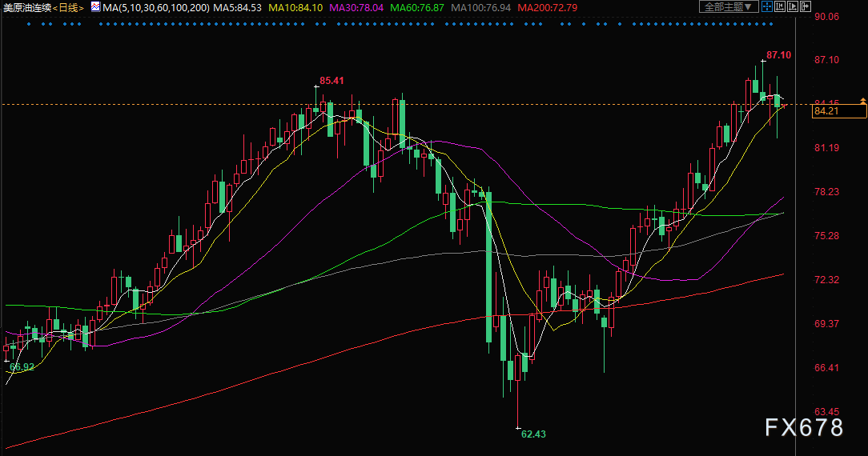This screenshot has height=456, width=868.
Task: Click the 69.37 axis price label
Action: click(826, 323)
